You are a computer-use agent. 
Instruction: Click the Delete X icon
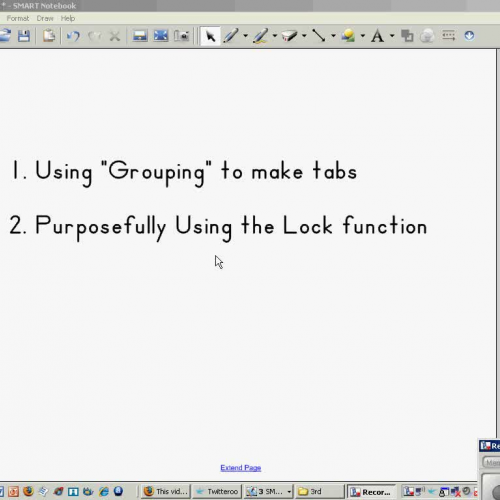[115, 36]
